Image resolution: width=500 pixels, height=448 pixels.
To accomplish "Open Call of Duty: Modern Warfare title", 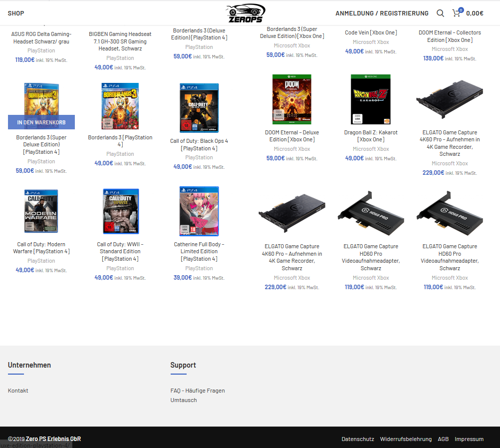I will pos(41,248).
